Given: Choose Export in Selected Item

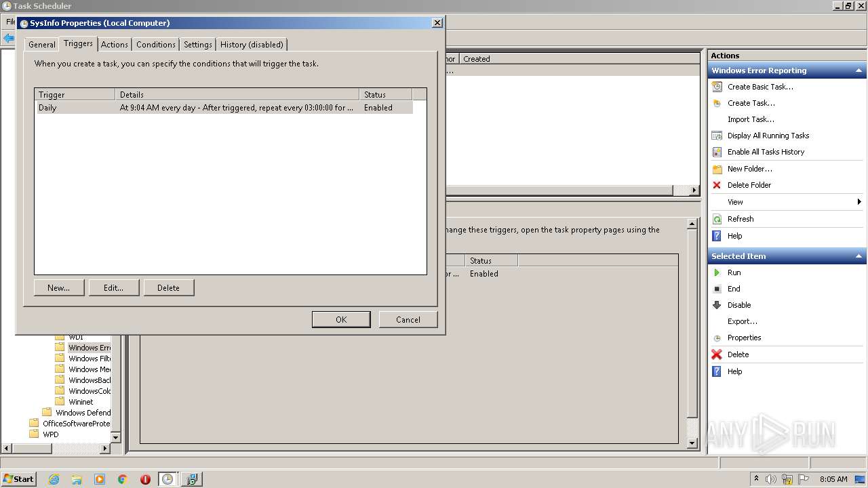Looking at the screenshot, I should 743,321.
